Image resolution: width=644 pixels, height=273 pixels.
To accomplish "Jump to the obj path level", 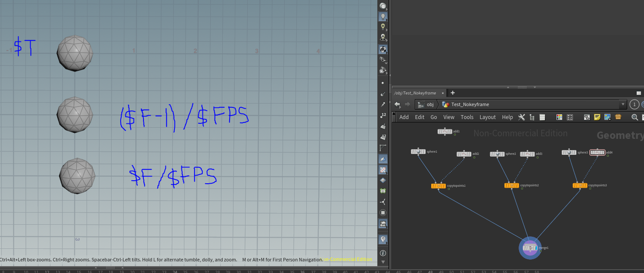I will coord(426,104).
